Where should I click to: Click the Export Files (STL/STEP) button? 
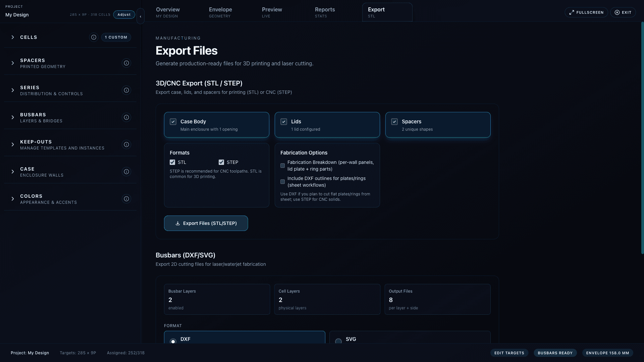pos(206,223)
